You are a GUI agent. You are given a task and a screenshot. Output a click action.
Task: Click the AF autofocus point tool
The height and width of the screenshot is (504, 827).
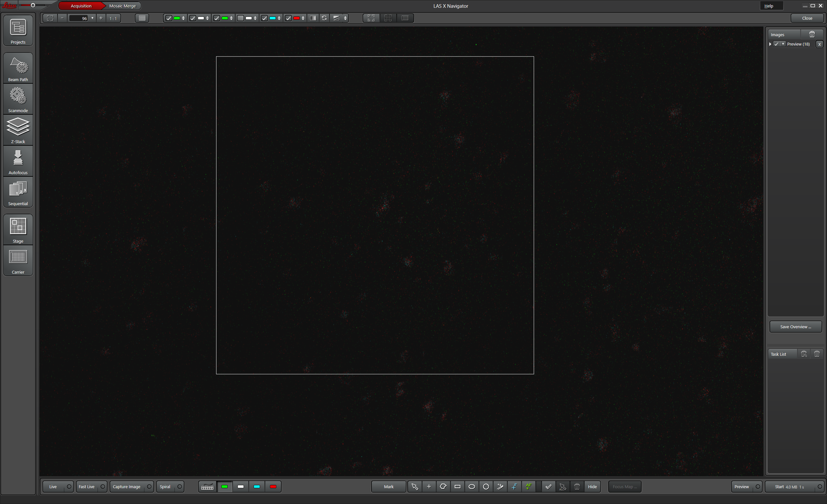[528, 487]
